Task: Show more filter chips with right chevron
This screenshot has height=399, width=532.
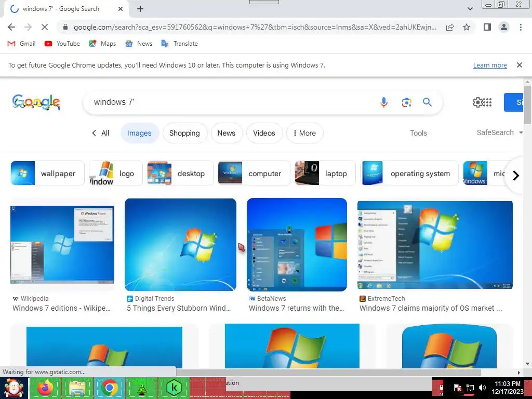Action: click(x=516, y=176)
